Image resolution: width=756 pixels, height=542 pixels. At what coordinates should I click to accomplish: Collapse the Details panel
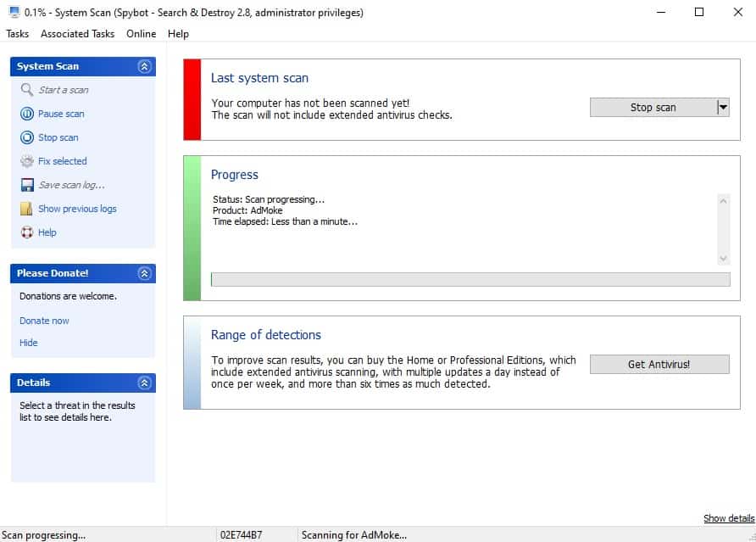pos(144,383)
